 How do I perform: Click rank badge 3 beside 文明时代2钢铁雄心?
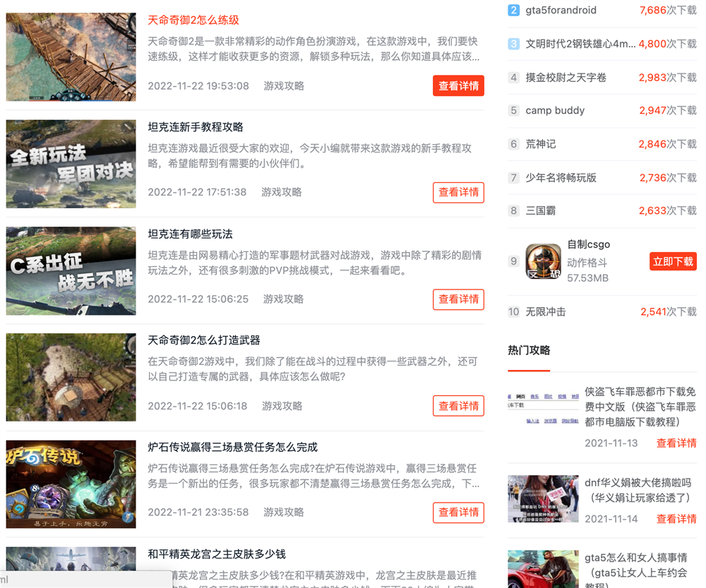click(x=513, y=44)
